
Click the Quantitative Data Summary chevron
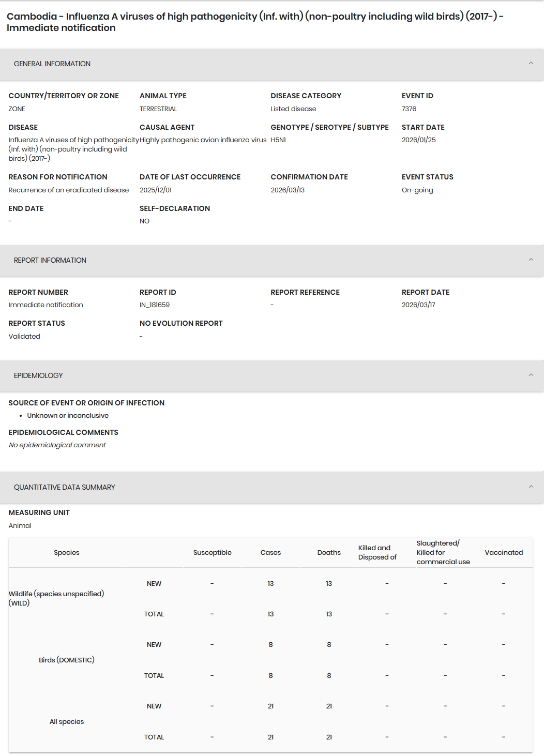click(x=531, y=487)
